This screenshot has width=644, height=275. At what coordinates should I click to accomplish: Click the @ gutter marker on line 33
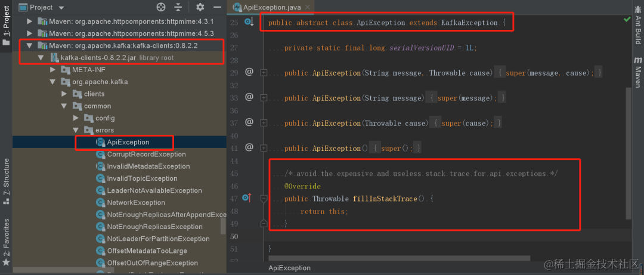(249, 97)
